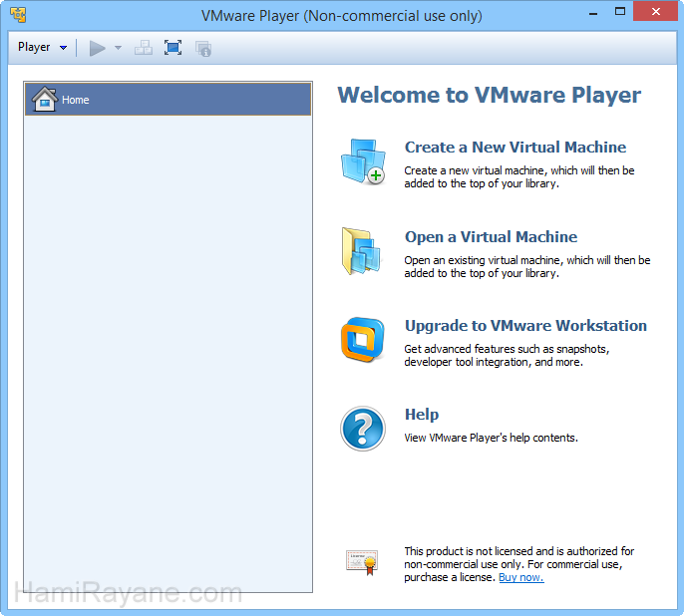Click the Home house icon
This screenshot has width=684, height=616.
click(x=45, y=99)
